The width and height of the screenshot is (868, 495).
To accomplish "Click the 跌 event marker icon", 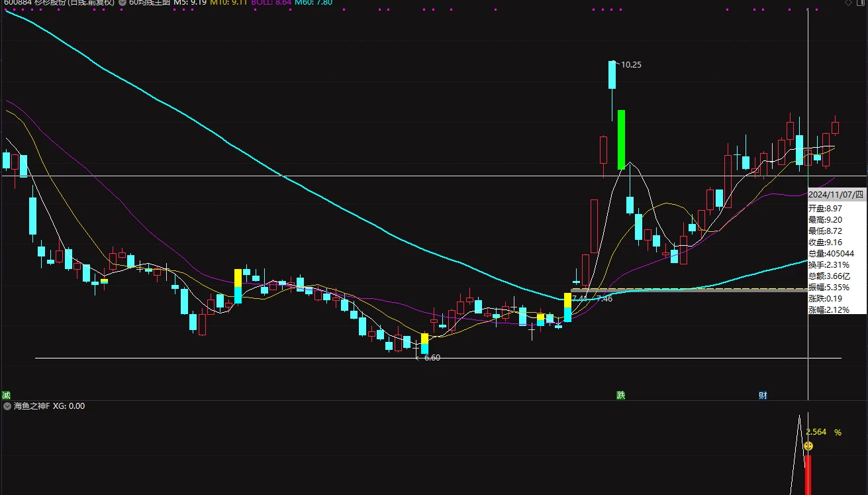I will (x=620, y=395).
